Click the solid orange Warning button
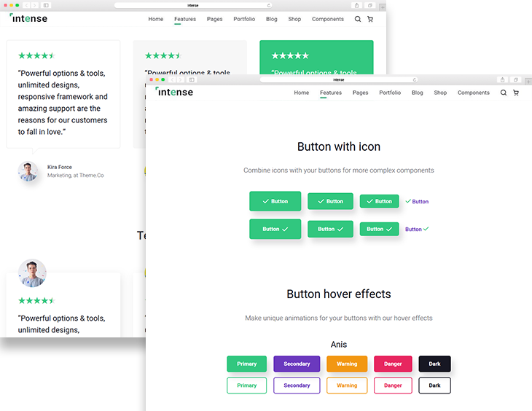The image size is (532, 411). 347,364
